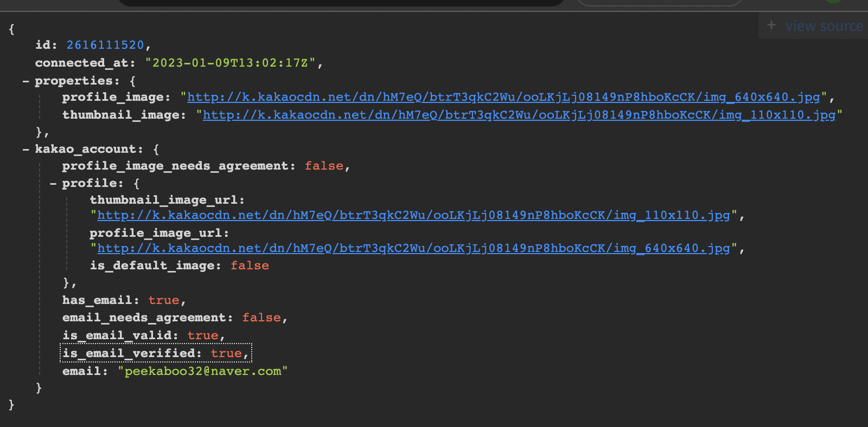Click the false value of profile_image_needs_agreement

[324, 166]
